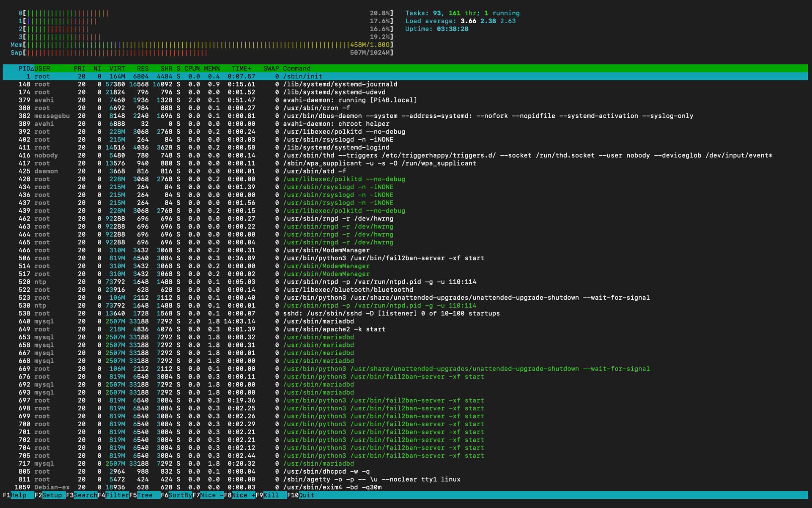Click the F1 Help function key

[18, 495]
